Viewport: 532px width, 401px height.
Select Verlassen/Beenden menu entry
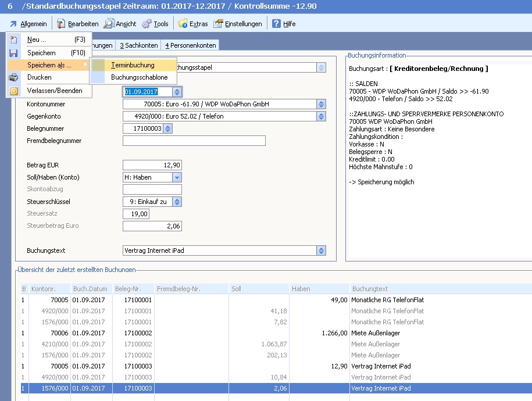[x=55, y=91]
